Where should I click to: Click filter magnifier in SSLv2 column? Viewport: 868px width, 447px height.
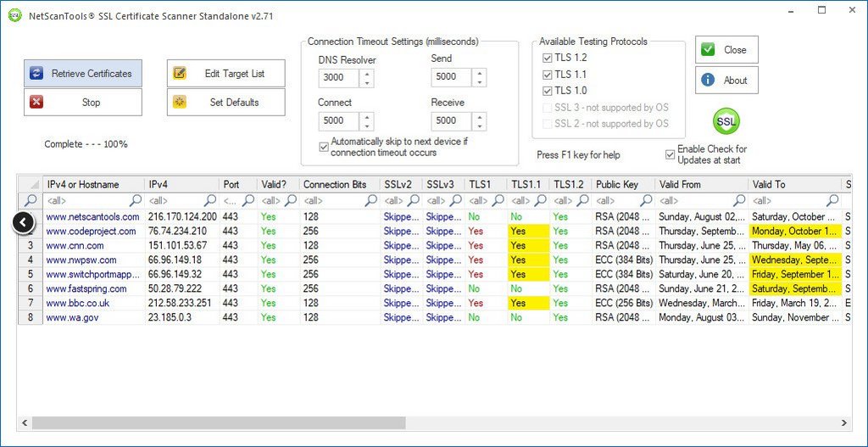pyautogui.click(x=414, y=200)
